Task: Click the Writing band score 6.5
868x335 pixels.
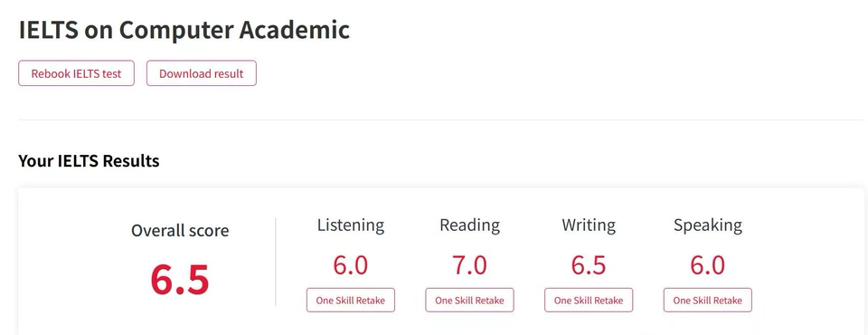Action: pyautogui.click(x=589, y=265)
